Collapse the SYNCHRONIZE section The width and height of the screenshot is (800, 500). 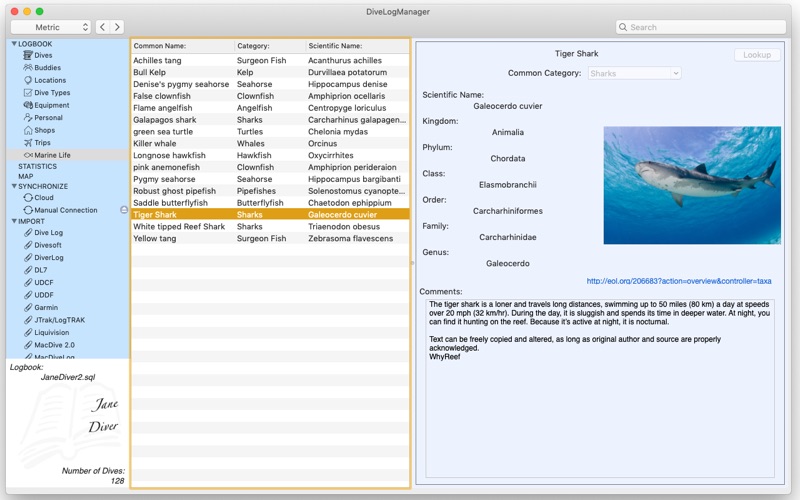(14, 186)
